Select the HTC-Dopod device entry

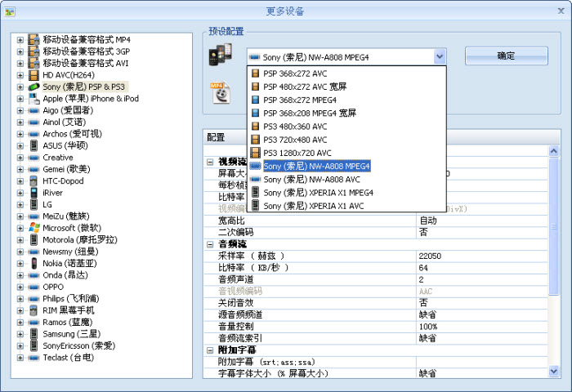(x=63, y=180)
